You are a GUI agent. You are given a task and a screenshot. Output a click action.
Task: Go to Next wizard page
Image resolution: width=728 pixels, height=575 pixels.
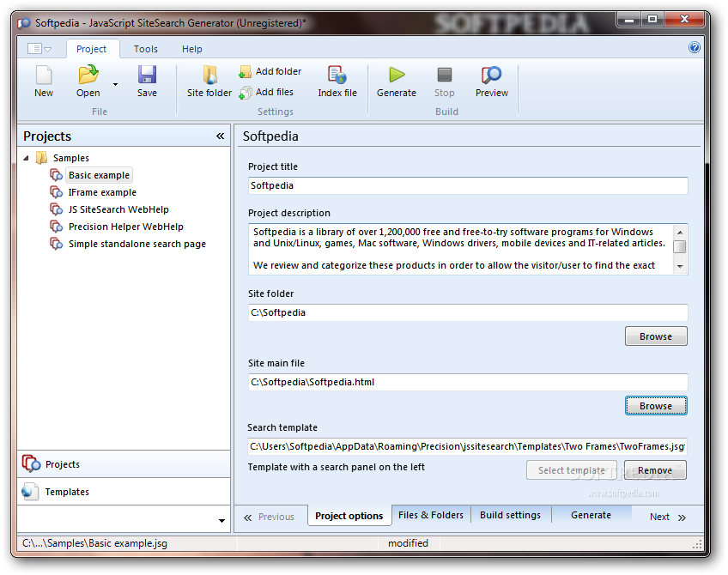tap(668, 517)
